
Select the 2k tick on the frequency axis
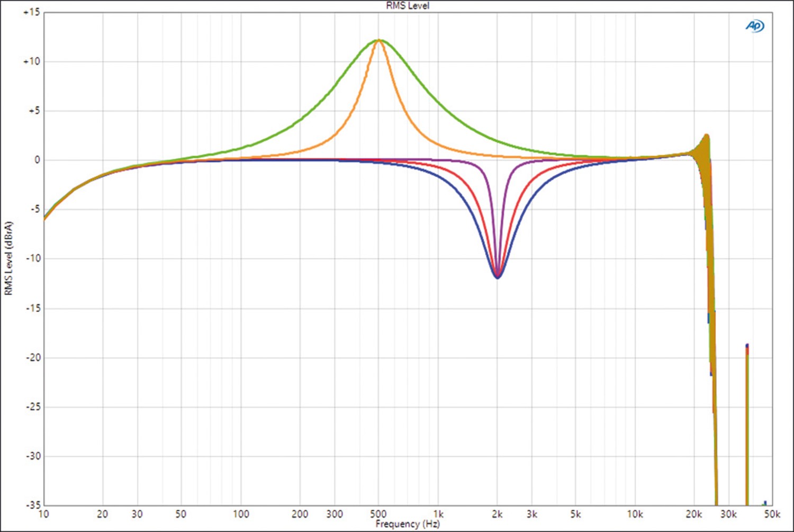click(x=497, y=514)
